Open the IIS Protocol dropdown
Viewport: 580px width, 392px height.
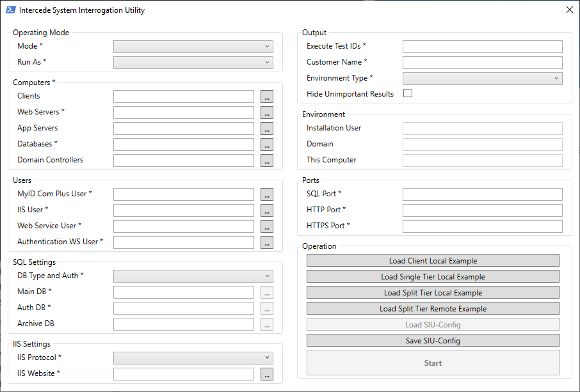click(193, 358)
